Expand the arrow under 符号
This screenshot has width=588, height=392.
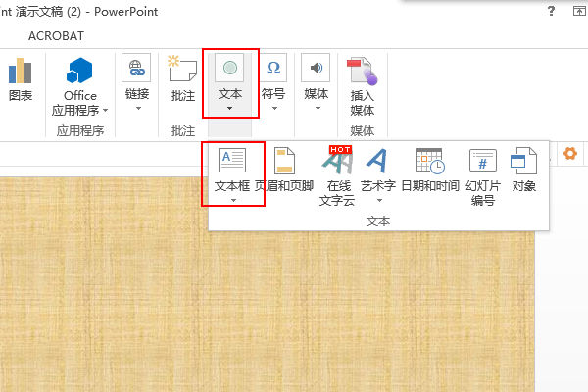coord(274,109)
